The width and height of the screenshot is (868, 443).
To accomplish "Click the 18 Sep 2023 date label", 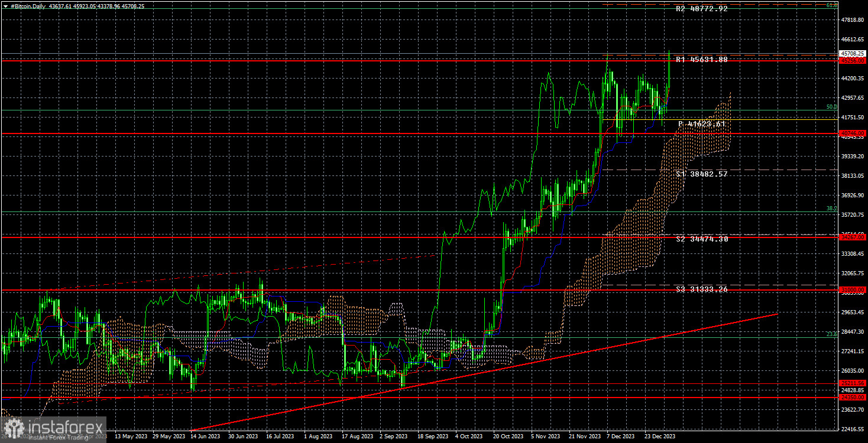I will point(432,437).
